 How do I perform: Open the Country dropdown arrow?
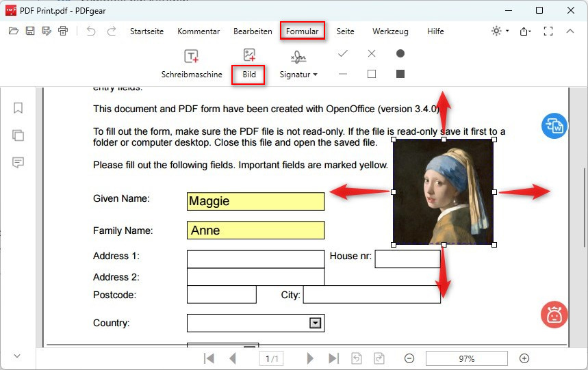(316, 323)
